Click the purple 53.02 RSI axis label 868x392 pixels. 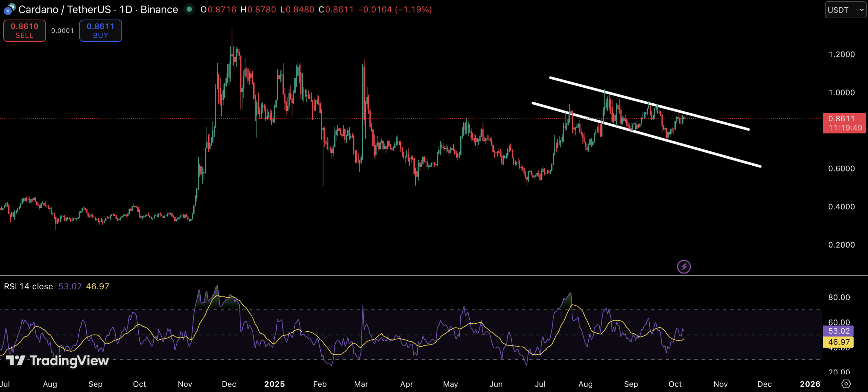pos(839,331)
